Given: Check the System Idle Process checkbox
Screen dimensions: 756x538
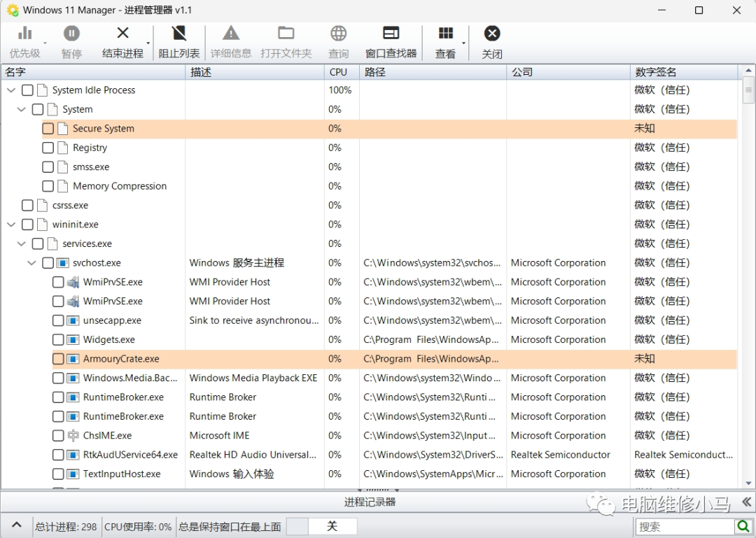Looking at the screenshot, I should [x=27, y=90].
